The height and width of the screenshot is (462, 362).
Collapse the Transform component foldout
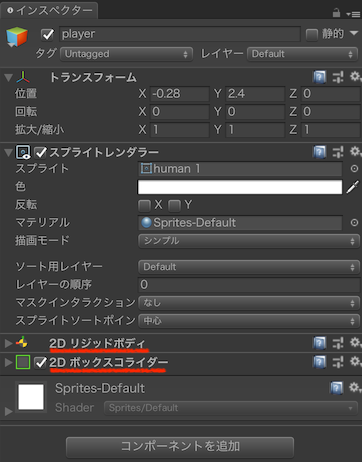(x=9, y=78)
